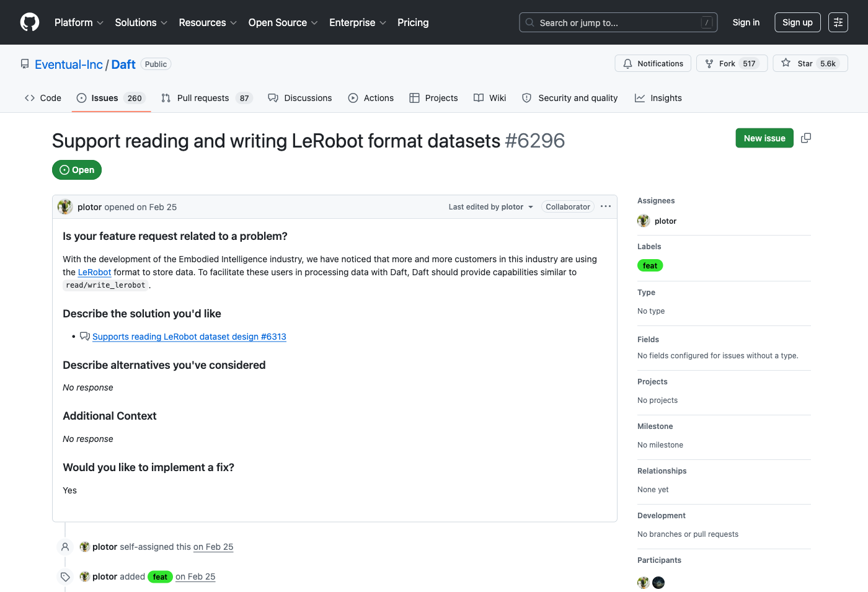Click the Public repository badge
Viewport: 868px width, 592px height.
(156, 64)
